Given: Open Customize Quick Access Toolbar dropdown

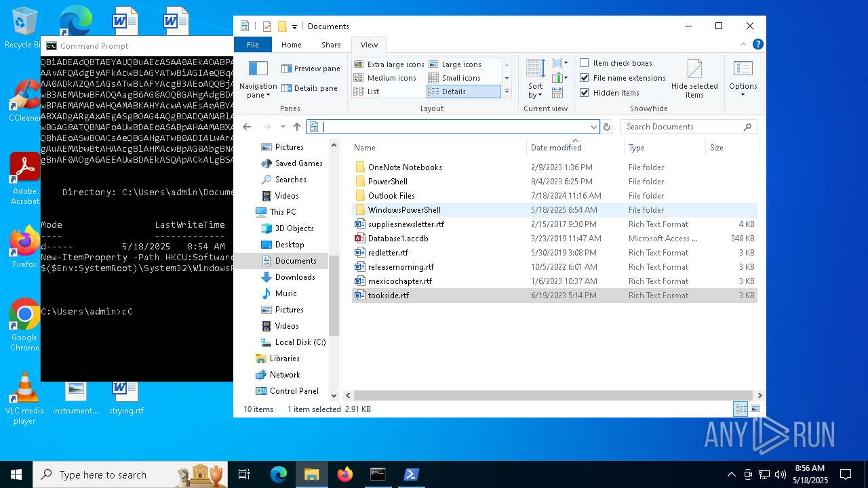Looking at the screenshot, I should (x=294, y=27).
